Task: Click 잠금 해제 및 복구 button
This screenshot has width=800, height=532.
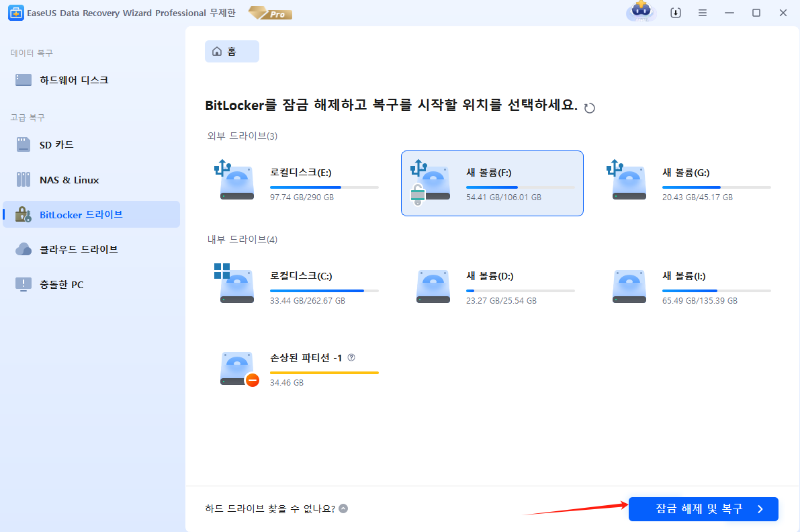Action: coord(703,509)
